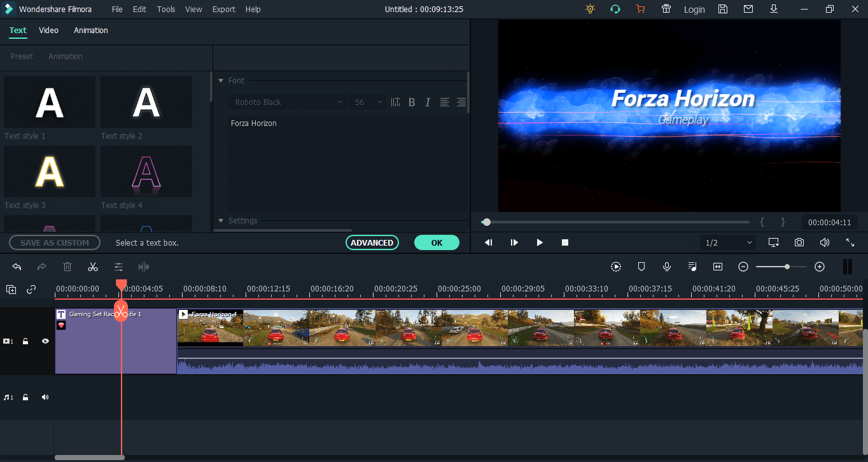Click the preview playback progress slider

coord(615,222)
